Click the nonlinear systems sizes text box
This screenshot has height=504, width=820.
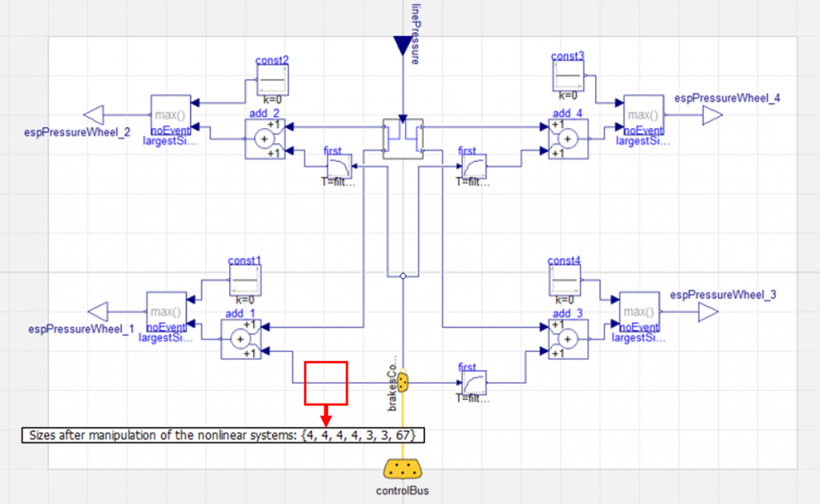[223, 435]
